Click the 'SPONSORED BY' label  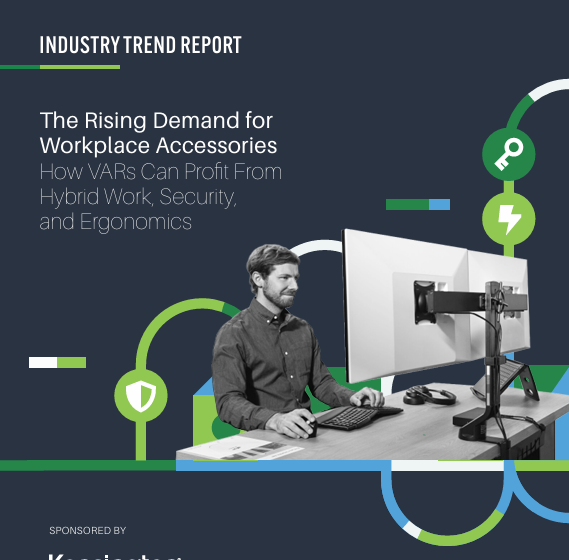87,531
